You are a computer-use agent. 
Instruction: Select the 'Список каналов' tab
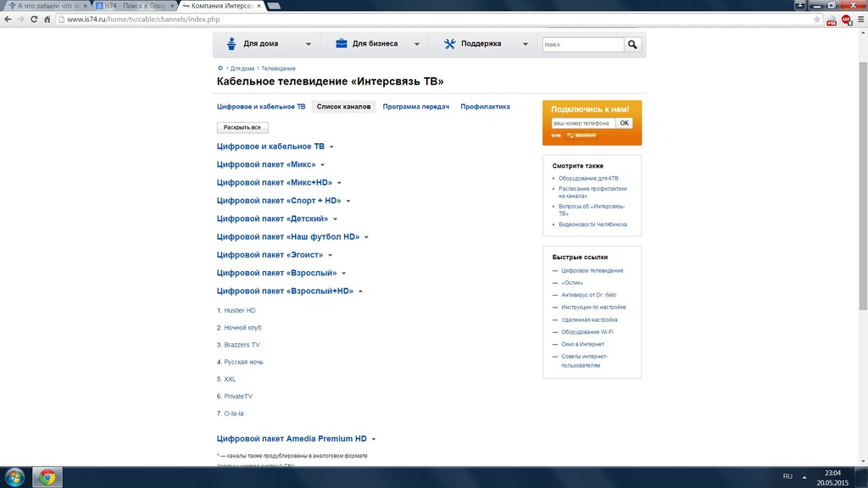tap(344, 107)
